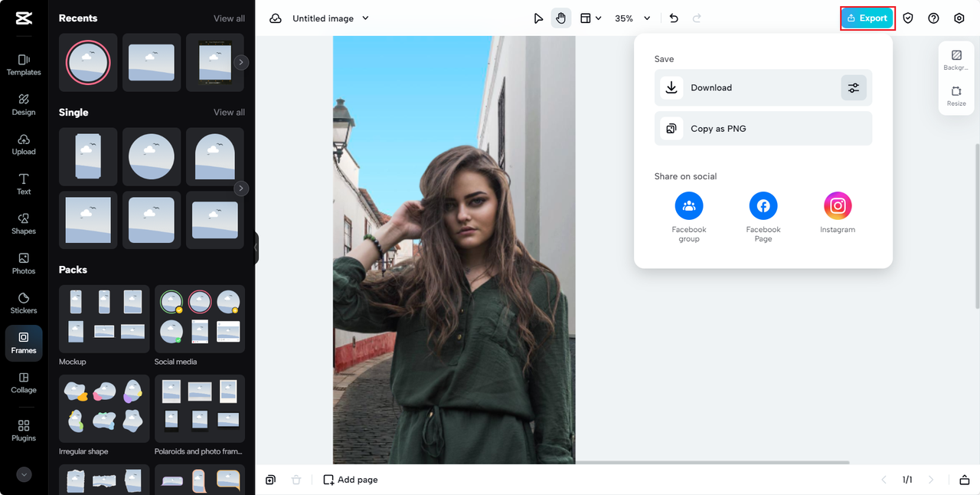Viewport: 980px width, 495px height.
Task: Share to Instagram
Action: pos(838,213)
